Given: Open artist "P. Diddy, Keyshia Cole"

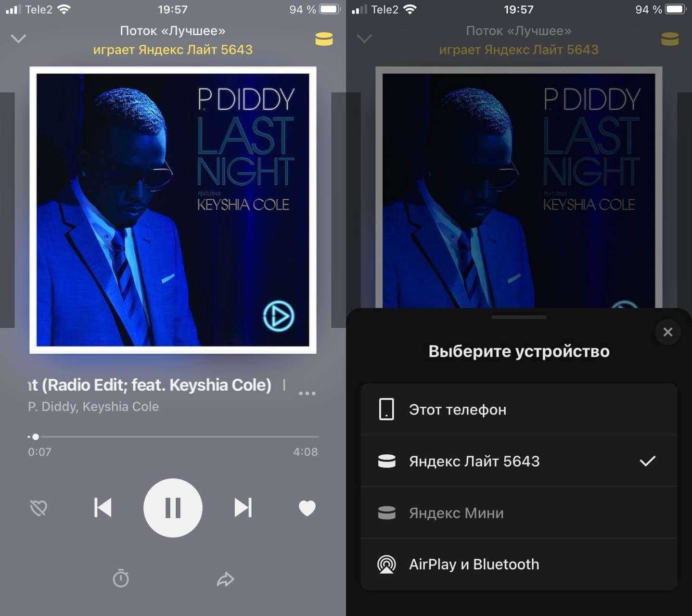Looking at the screenshot, I should pyautogui.click(x=93, y=407).
